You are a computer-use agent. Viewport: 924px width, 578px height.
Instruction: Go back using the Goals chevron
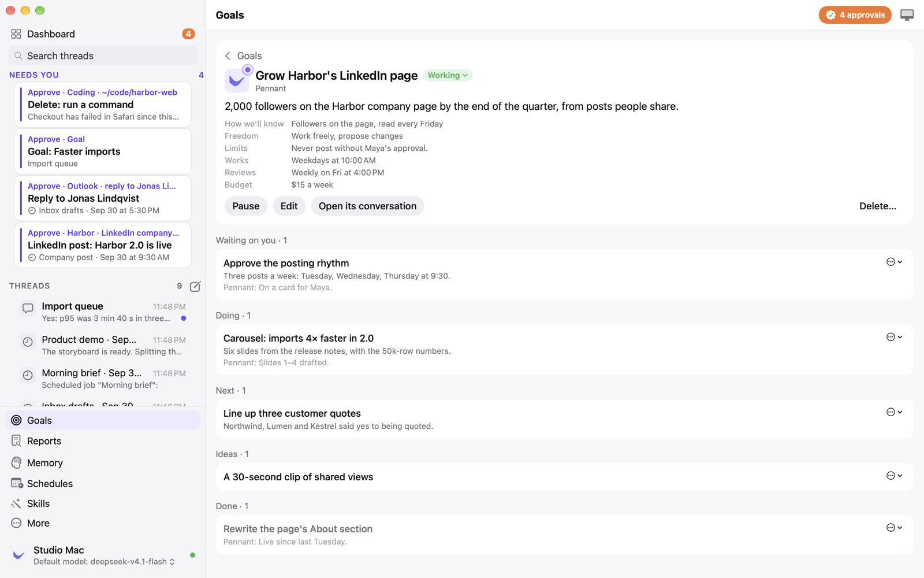(x=228, y=56)
